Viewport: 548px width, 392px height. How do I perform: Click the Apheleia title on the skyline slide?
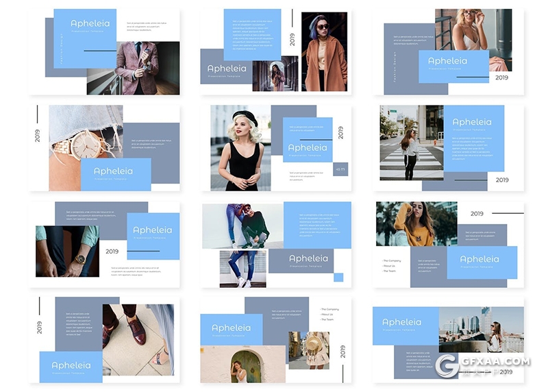tap(401, 322)
